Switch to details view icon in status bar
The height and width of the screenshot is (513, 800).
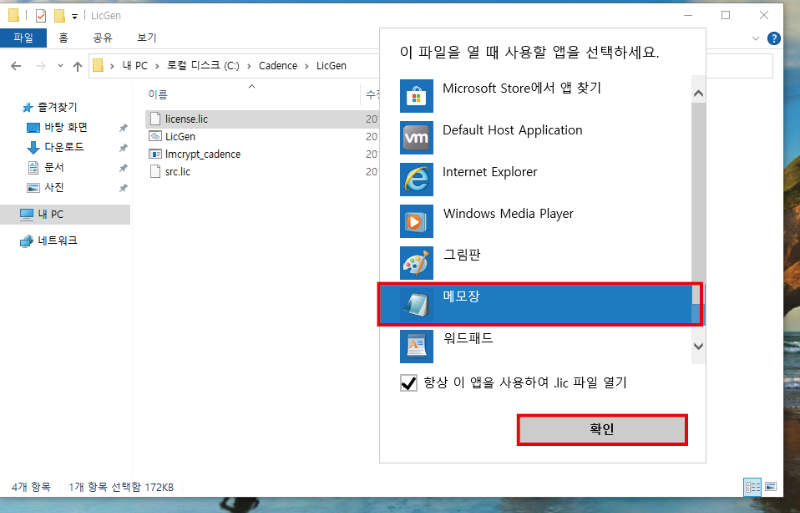coord(753,487)
